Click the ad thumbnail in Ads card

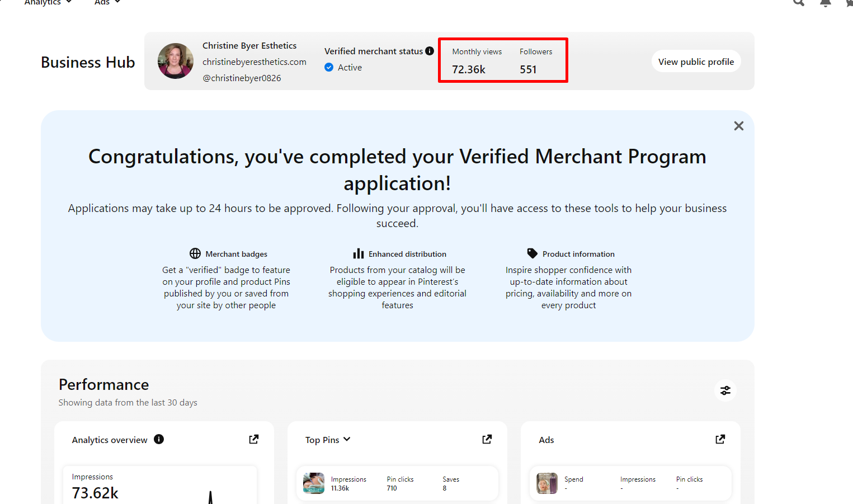point(547,483)
